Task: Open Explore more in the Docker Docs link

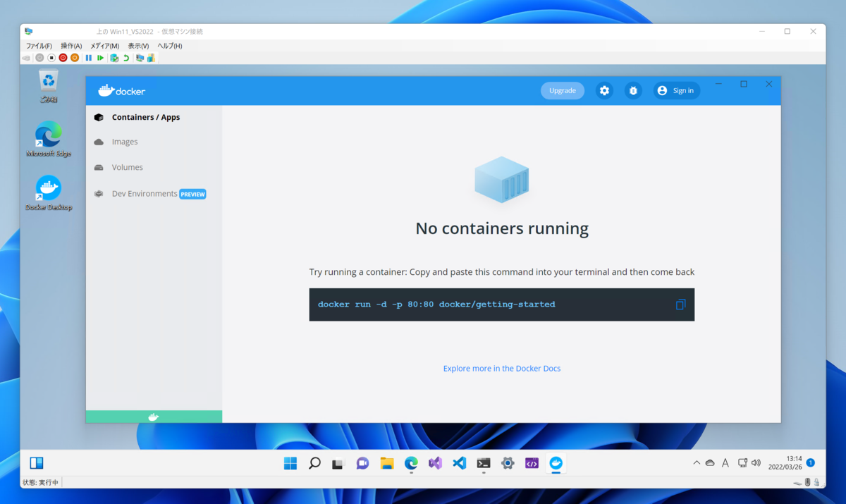Action: [501, 368]
